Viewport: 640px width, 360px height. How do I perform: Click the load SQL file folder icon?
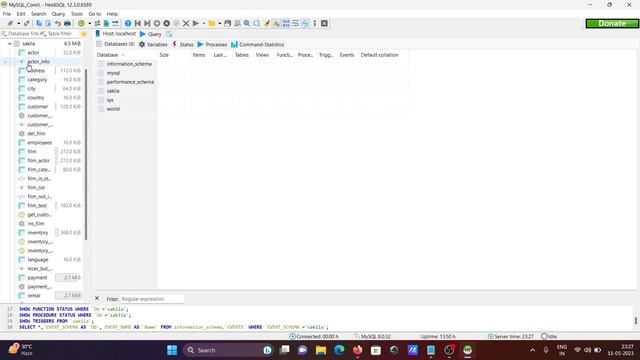212,23
